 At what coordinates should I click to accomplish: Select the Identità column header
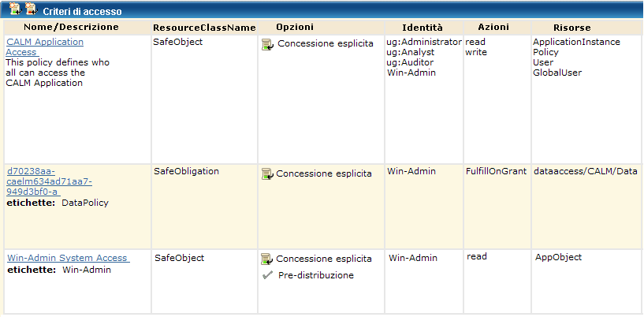point(423,27)
